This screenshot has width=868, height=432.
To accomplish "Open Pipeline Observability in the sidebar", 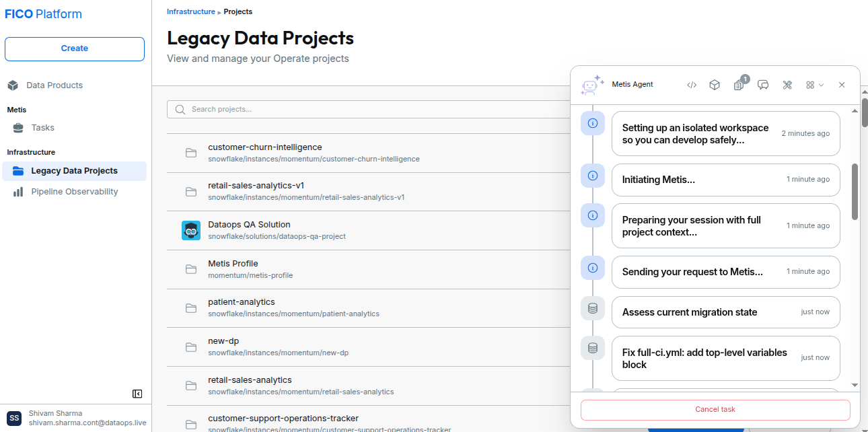I will pos(75,192).
